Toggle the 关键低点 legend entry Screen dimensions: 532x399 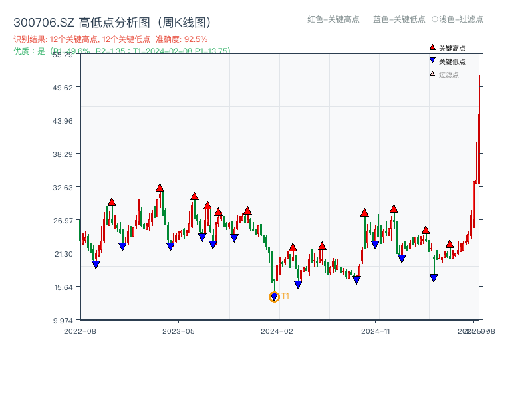coord(447,61)
